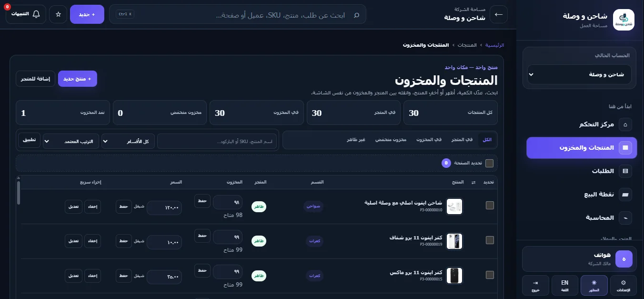Toggle ظاهر status for شاحن ايفون اصلي

click(x=259, y=206)
